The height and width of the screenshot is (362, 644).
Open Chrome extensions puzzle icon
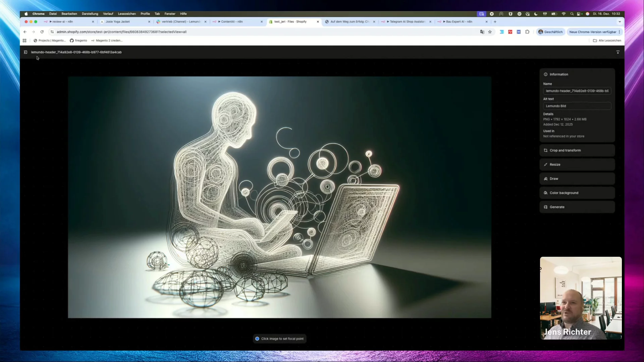click(x=527, y=32)
